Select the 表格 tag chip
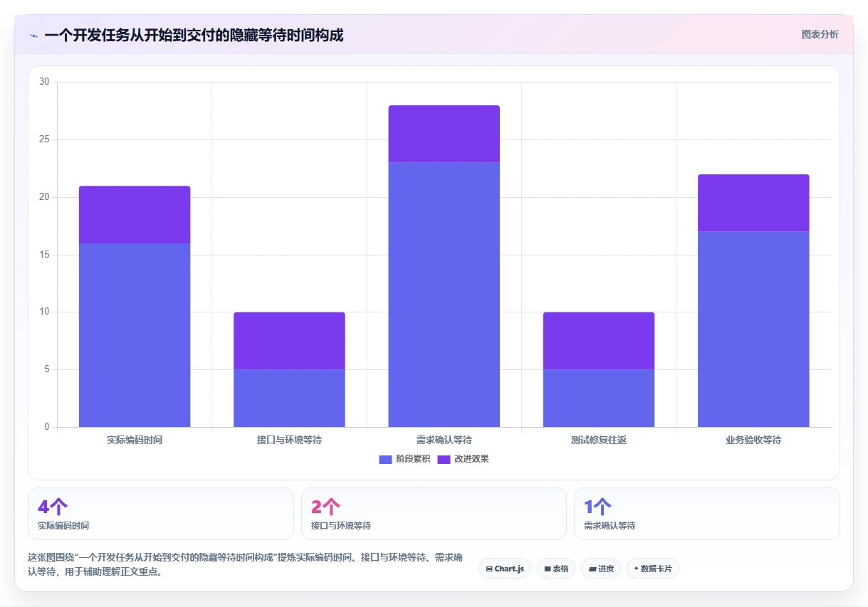The width and height of the screenshot is (868, 607). coord(556,569)
